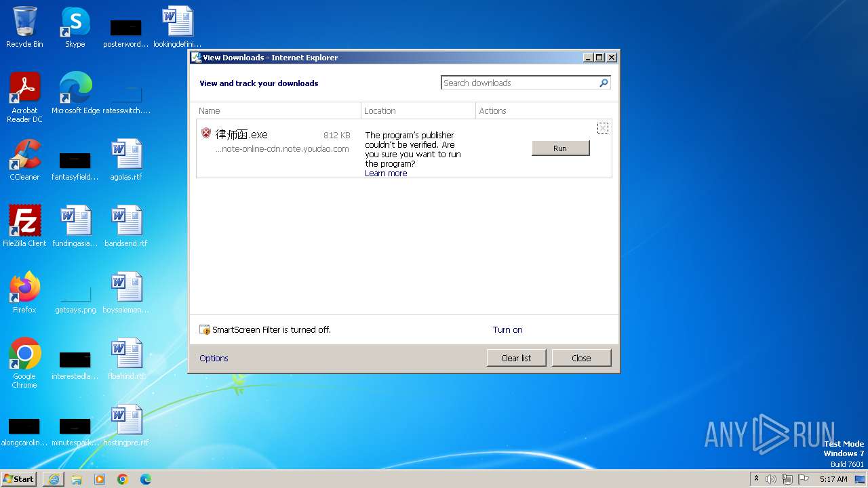Open bandsend.rtf document icon
Viewport: 868px width, 488px height.
point(126,226)
